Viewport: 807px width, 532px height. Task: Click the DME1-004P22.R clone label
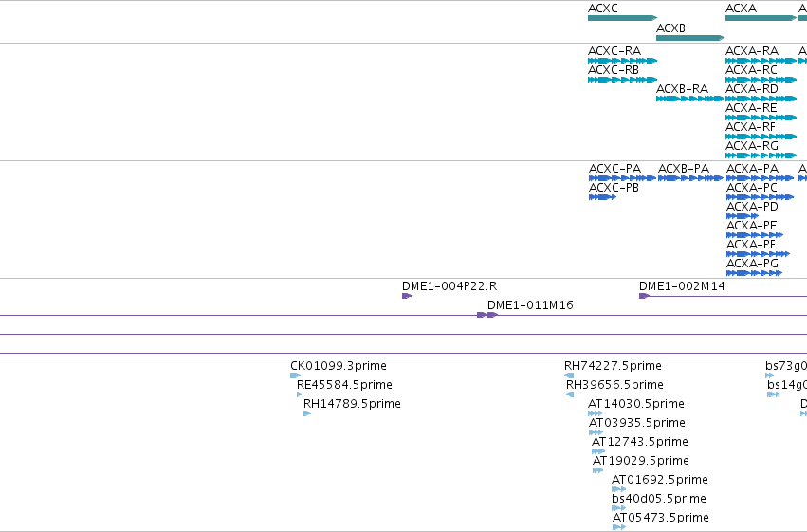click(x=449, y=286)
